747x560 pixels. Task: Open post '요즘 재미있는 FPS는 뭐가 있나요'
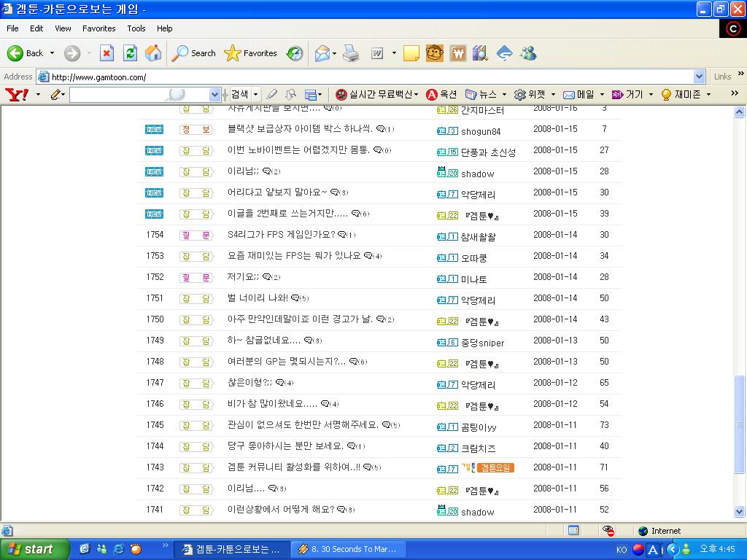pyautogui.click(x=294, y=256)
